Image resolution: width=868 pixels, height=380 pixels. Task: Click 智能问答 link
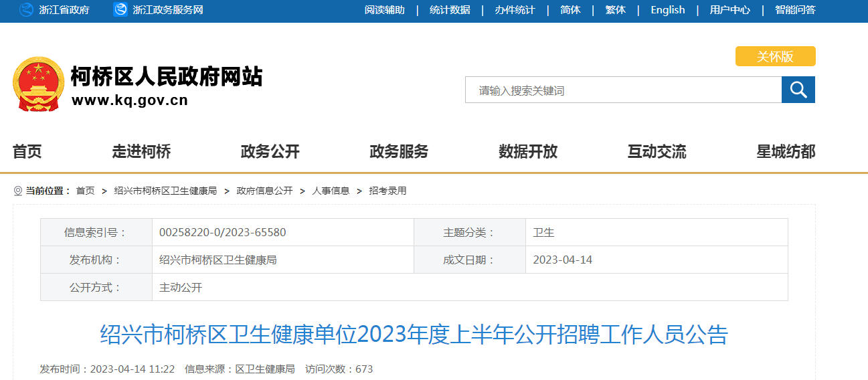click(x=795, y=10)
